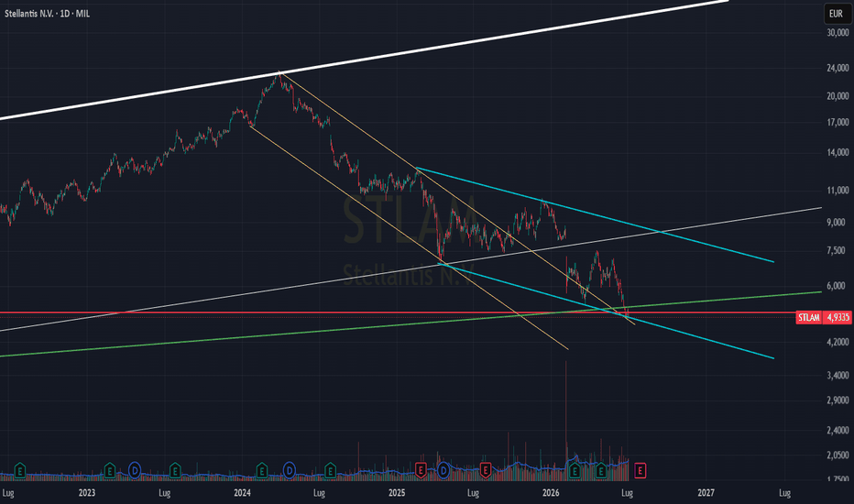854x504 pixels.
Task: Click the 24,000 price axis label
Action: coord(838,68)
